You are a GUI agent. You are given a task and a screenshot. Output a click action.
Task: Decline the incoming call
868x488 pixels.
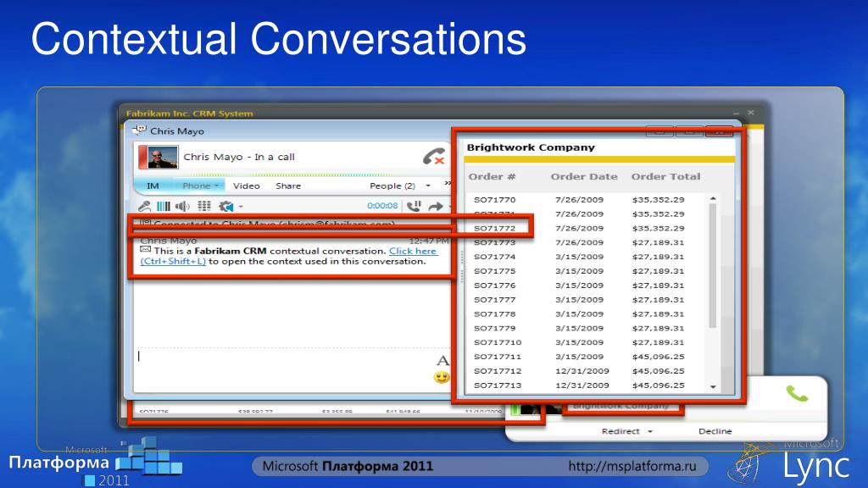point(715,431)
